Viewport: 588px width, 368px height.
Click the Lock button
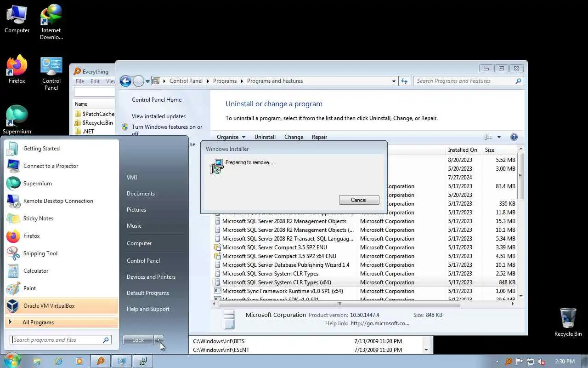(138, 340)
